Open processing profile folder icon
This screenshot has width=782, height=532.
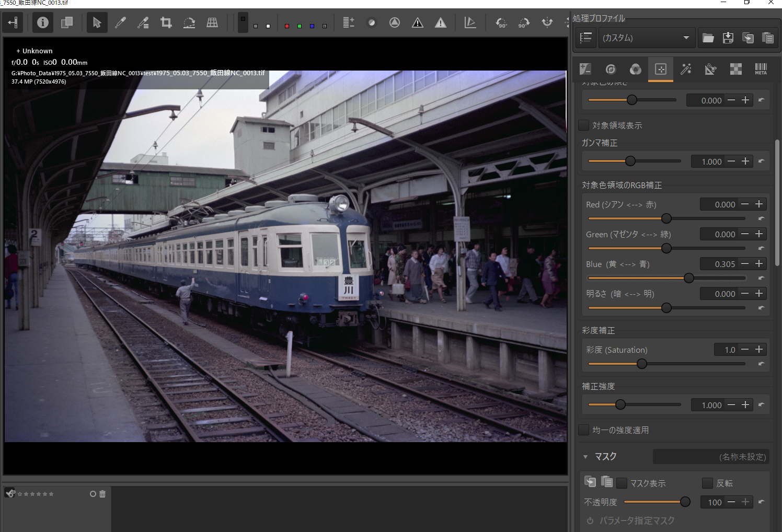coord(708,38)
